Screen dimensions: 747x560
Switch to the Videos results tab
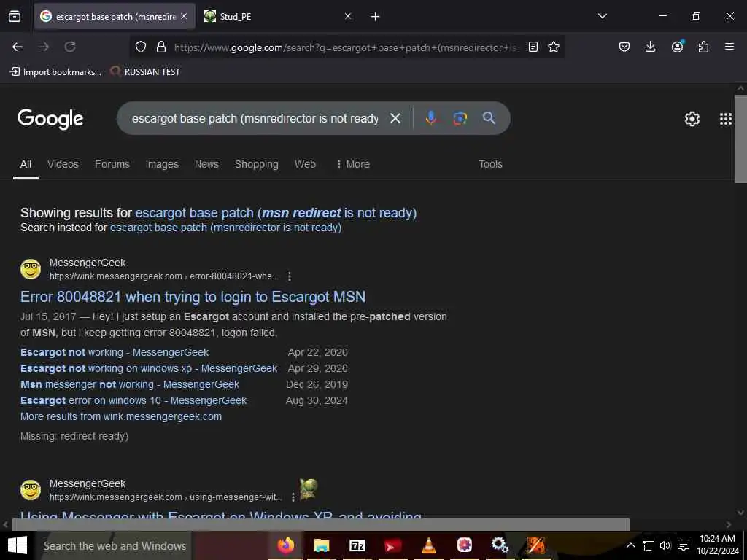point(63,164)
